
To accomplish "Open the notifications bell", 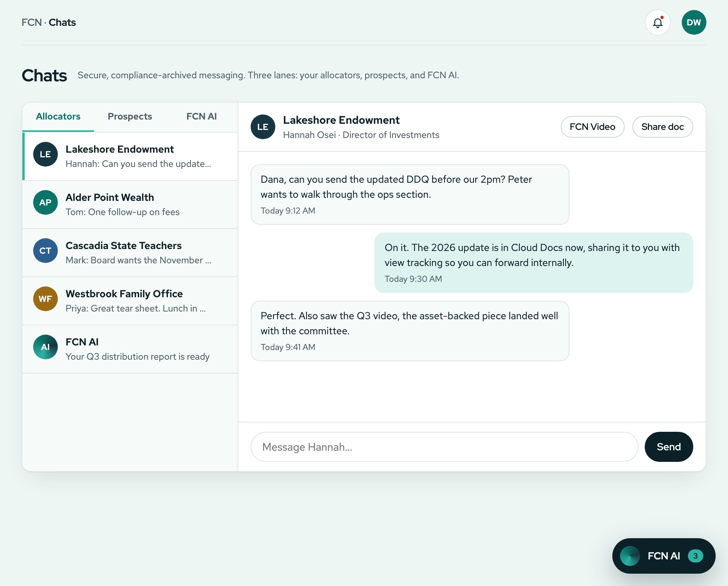I will 658,22.
